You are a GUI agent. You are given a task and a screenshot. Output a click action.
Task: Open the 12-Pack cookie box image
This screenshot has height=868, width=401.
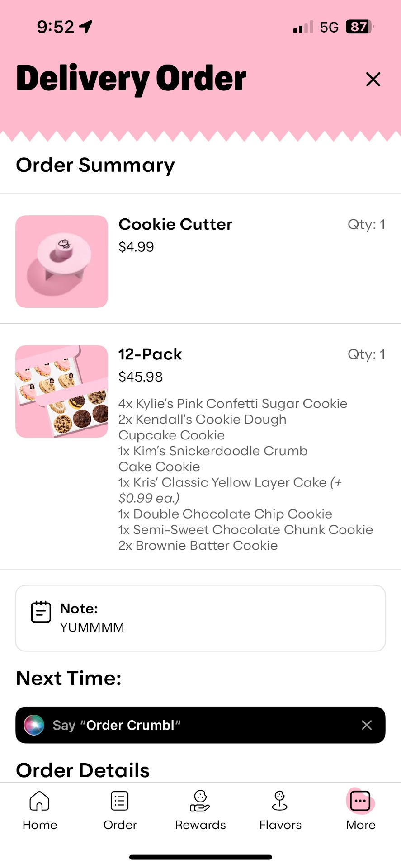click(x=62, y=392)
